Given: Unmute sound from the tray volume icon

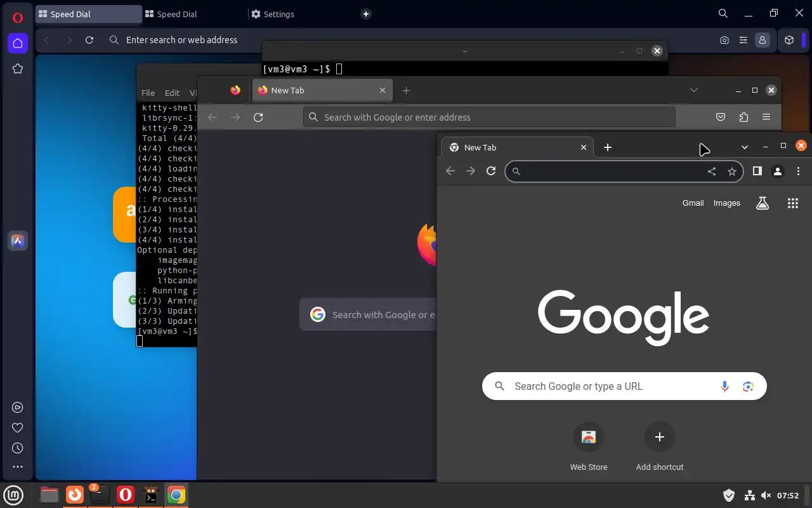Looking at the screenshot, I should [766, 495].
